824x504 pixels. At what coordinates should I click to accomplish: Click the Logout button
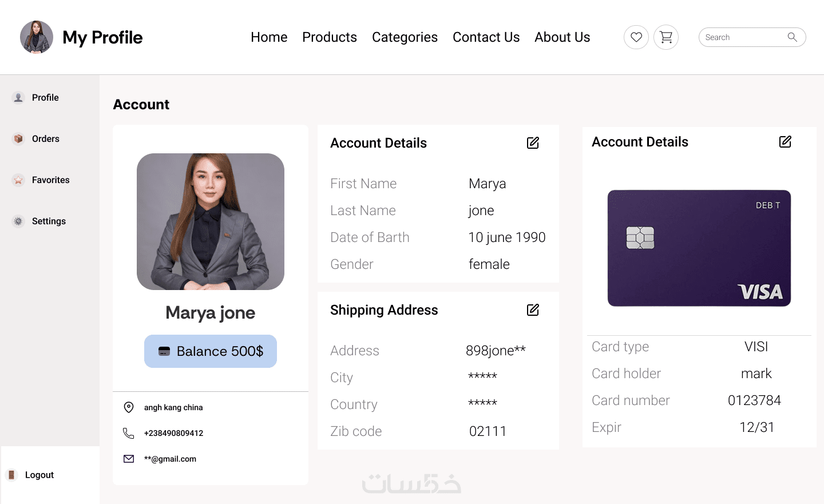coord(39,475)
